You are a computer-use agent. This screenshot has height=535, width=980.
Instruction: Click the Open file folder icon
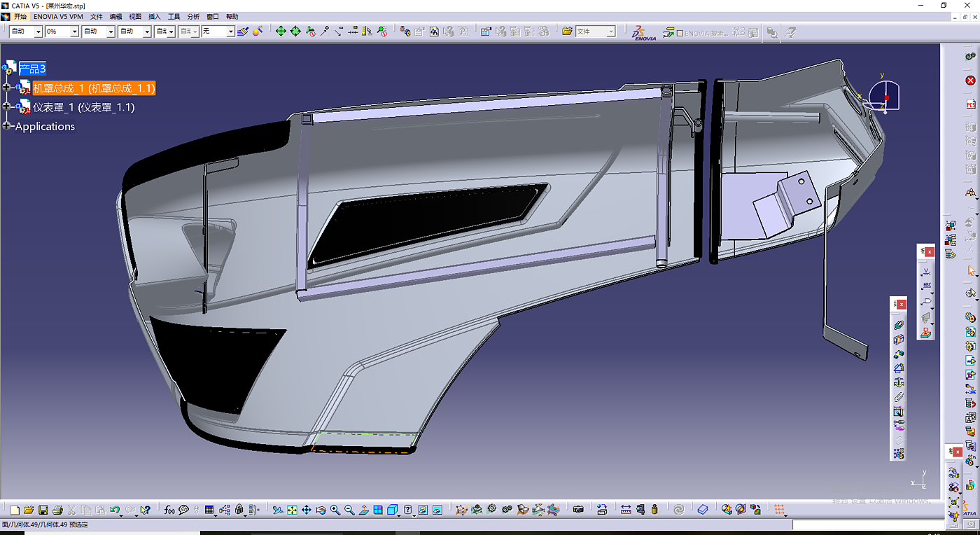click(x=29, y=510)
